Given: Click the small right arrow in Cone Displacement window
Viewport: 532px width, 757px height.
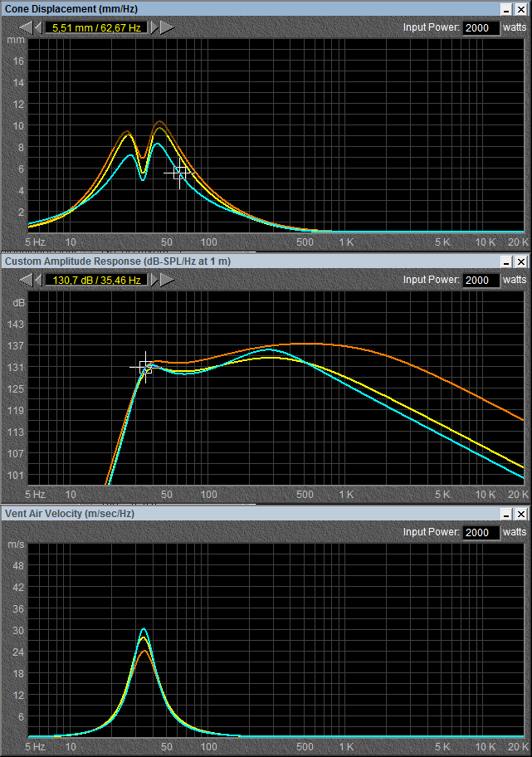Looking at the screenshot, I should point(154,27).
